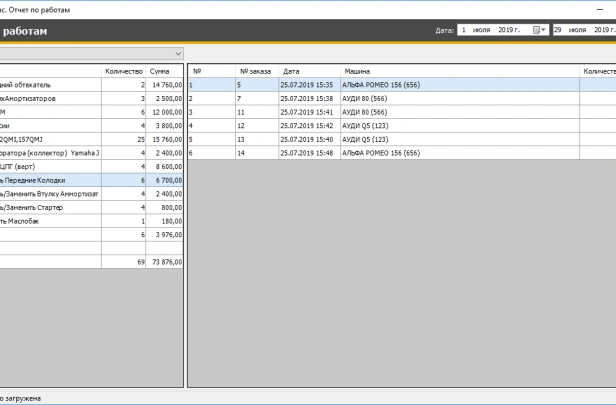Click the Количество header in the left table
This screenshot has height=405, width=616.
pyautogui.click(x=124, y=72)
